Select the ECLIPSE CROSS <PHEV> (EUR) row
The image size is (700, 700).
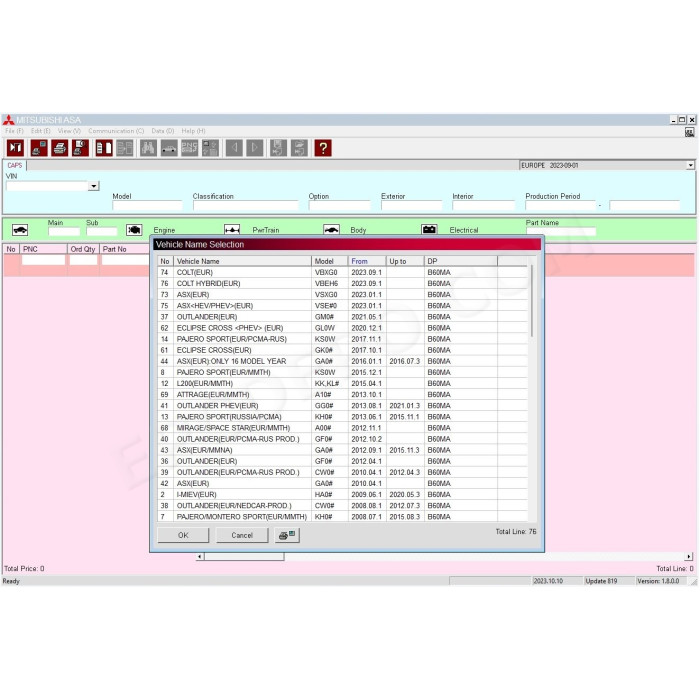click(342, 328)
